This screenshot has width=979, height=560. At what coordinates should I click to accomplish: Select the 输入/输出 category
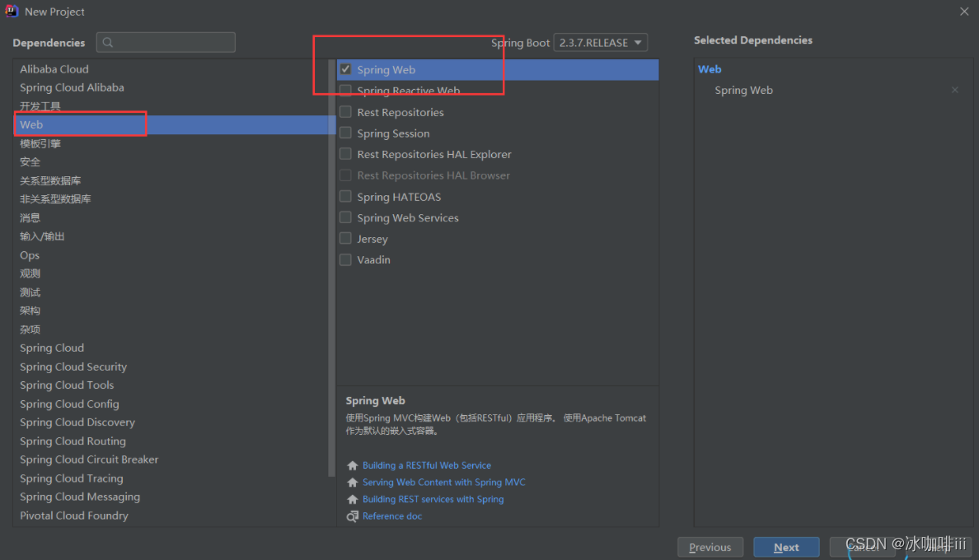coord(171,236)
